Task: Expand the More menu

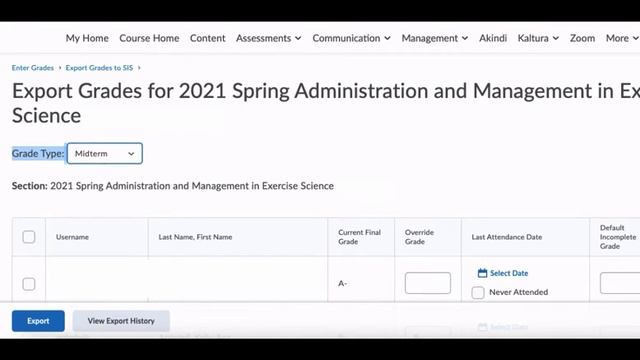Action: 622,38
